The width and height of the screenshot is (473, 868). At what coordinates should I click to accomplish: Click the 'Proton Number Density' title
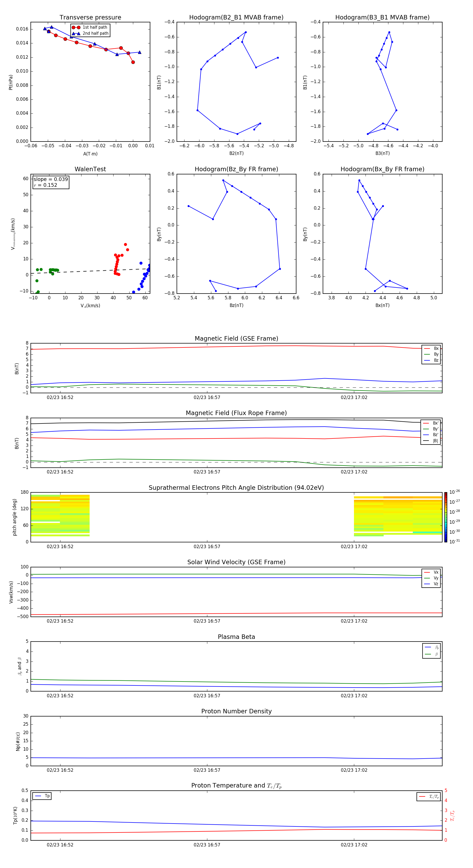pyautogui.click(x=236, y=712)
